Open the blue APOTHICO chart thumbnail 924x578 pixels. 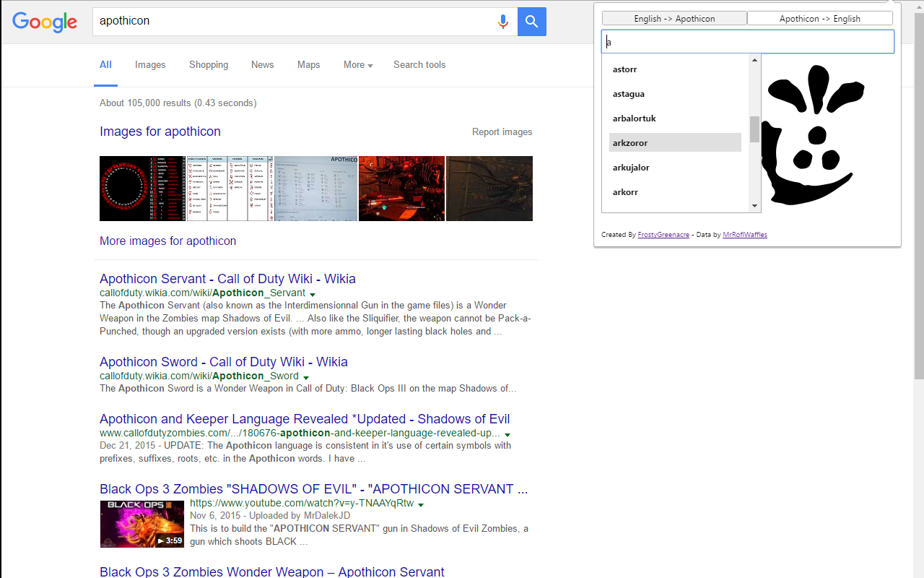(x=316, y=189)
